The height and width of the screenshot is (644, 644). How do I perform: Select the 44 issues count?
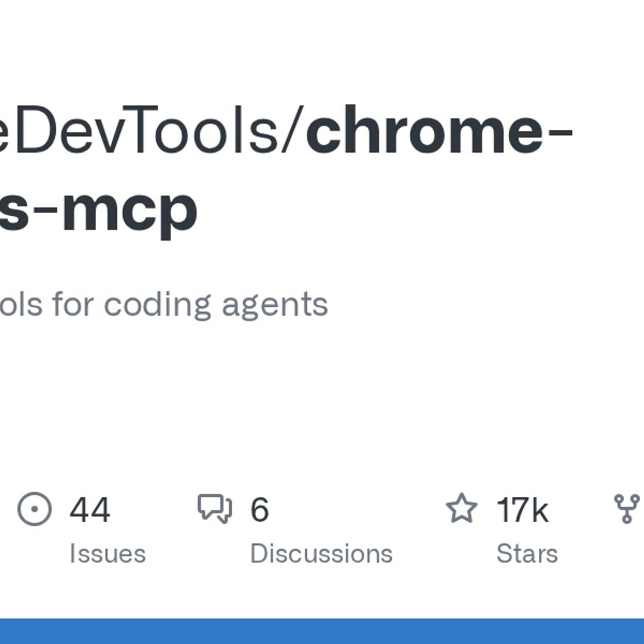(90, 510)
